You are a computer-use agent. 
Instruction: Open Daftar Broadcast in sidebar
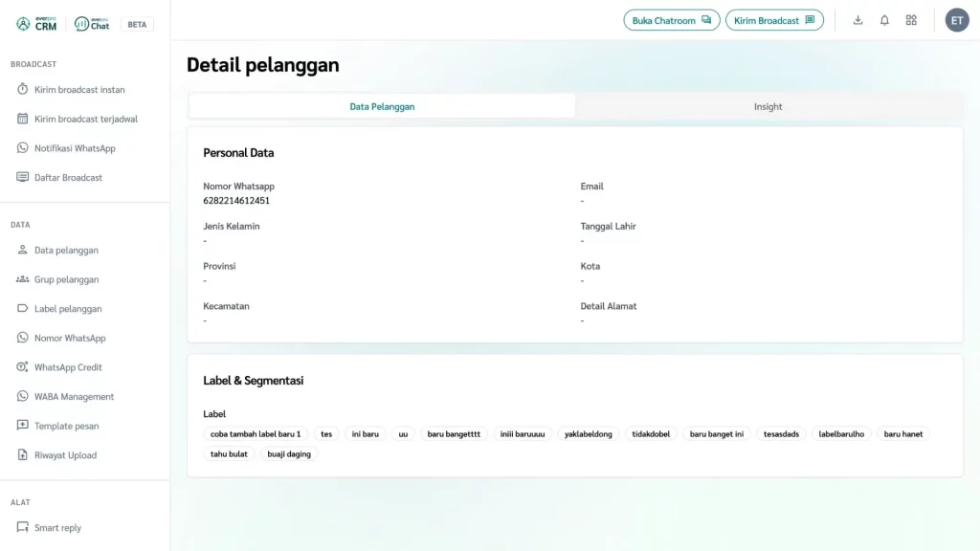(68, 178)
